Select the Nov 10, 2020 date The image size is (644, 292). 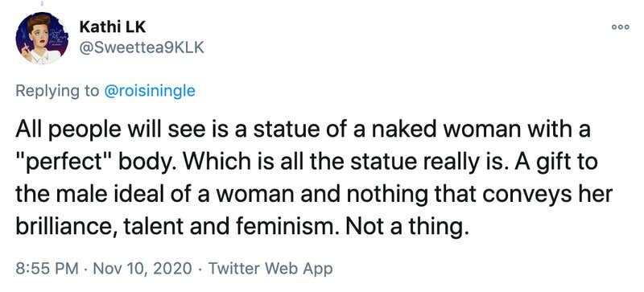[142, 269]
